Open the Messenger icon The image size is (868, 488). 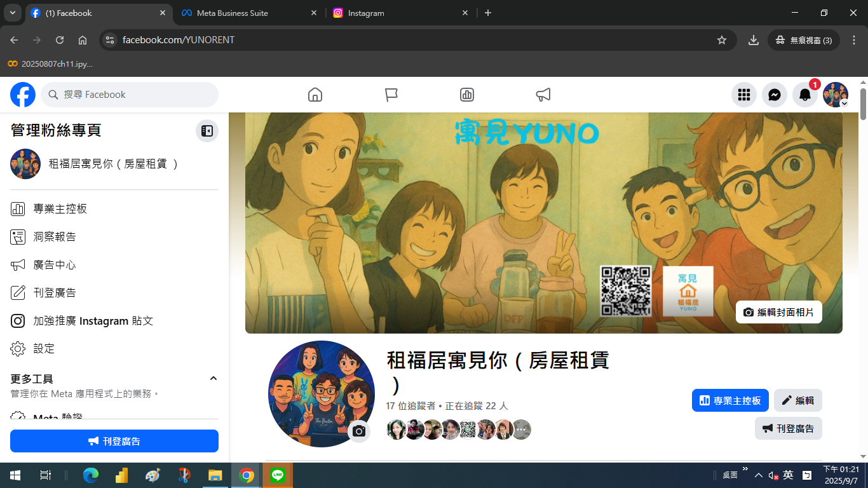coord(774,95)
